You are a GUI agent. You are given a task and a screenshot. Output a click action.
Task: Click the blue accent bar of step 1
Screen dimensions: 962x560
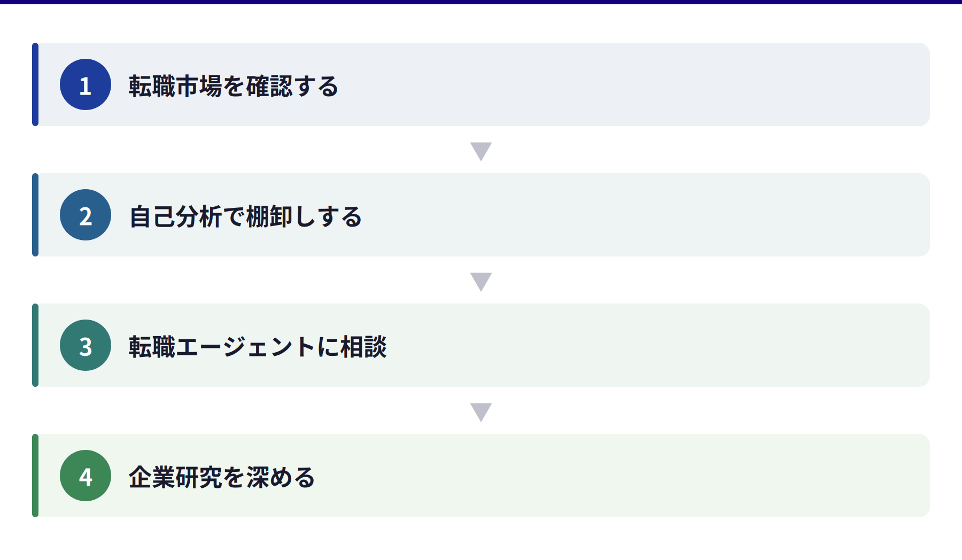35,84
